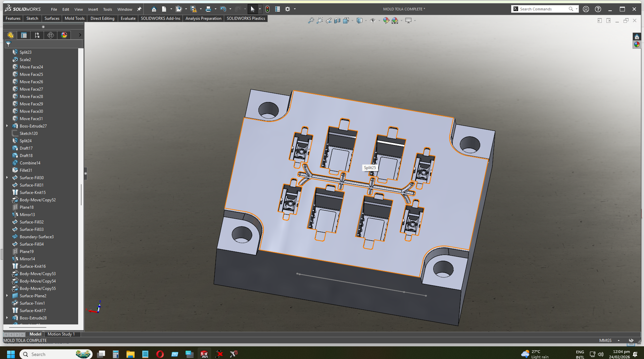Switch to the Evaluate tab
Image resolution: width=644 pixels, height=359 pixels.
(x=128, y=18)
